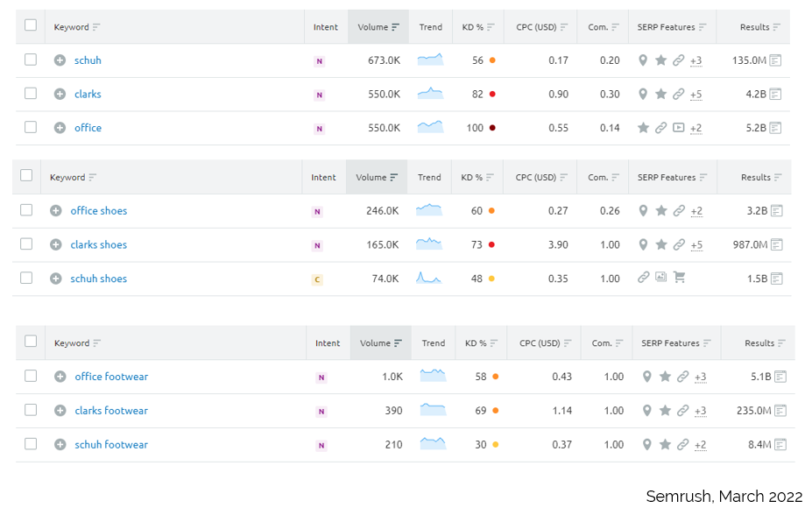812x508 pixels.
Task: Open SERP results icon for office footwear row
Action: pos(780,377)
